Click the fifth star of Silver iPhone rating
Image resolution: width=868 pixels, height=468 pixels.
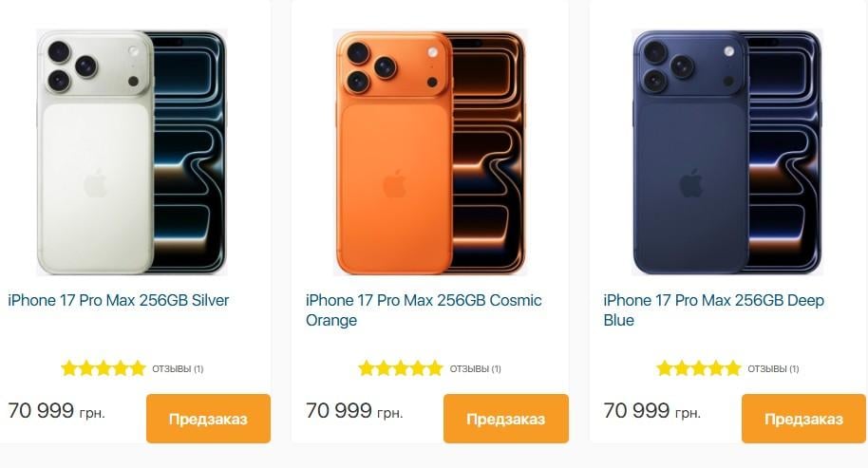(138, 368)
